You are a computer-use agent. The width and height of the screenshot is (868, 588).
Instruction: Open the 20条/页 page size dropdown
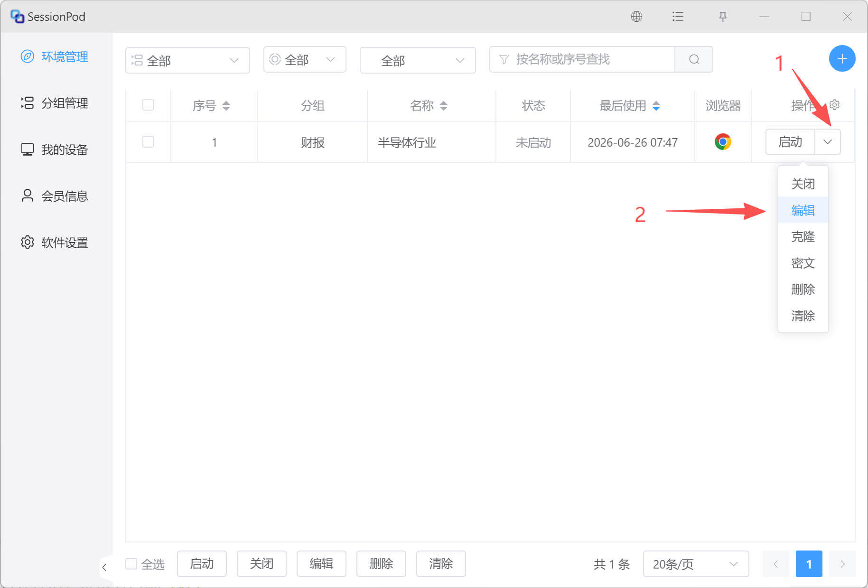coord(696,564)
